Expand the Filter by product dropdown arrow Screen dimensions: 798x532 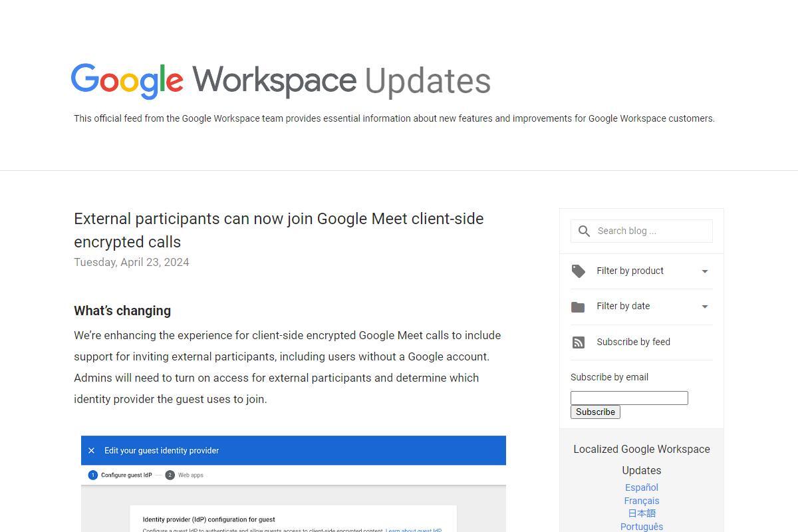pyautogui.click(x=705, y=271)
